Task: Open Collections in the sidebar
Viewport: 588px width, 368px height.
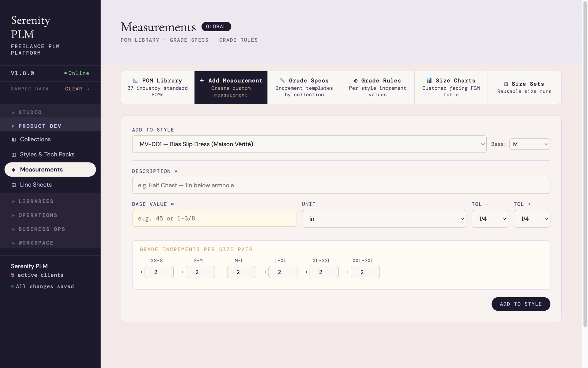Action: coord(50,140)
